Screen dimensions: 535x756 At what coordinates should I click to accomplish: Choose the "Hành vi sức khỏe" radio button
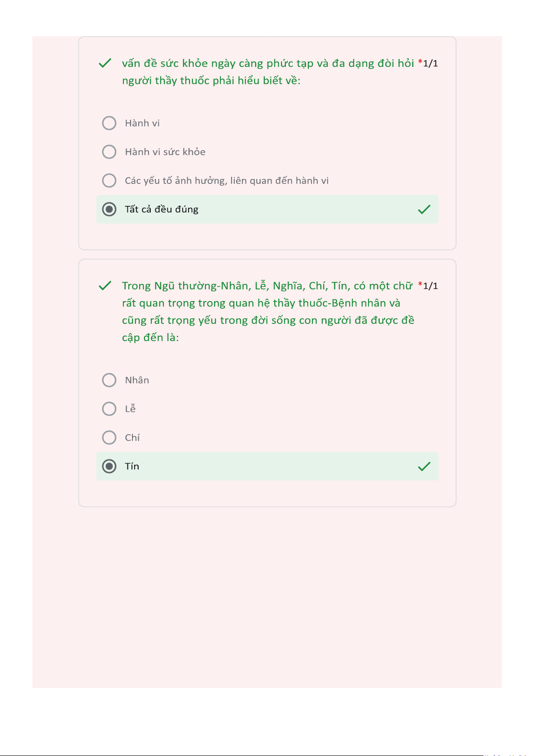pyautogui.click(x=109, y=152)
